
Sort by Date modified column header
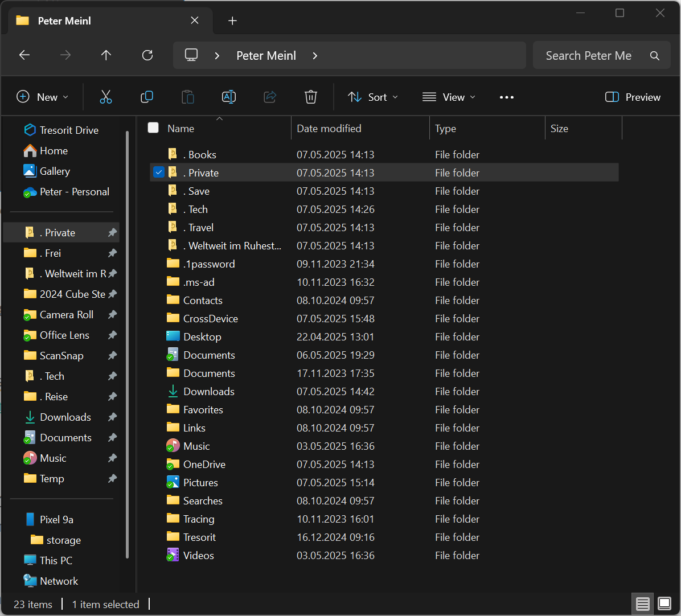(x=329, y=129)
